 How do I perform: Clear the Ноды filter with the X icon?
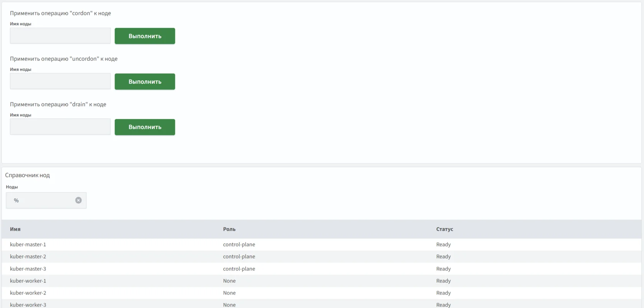(x=78, y=200)
